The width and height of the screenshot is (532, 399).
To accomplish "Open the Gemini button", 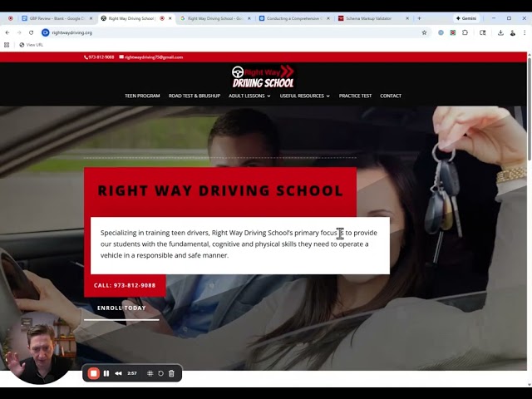I will (x=466, y=18).
